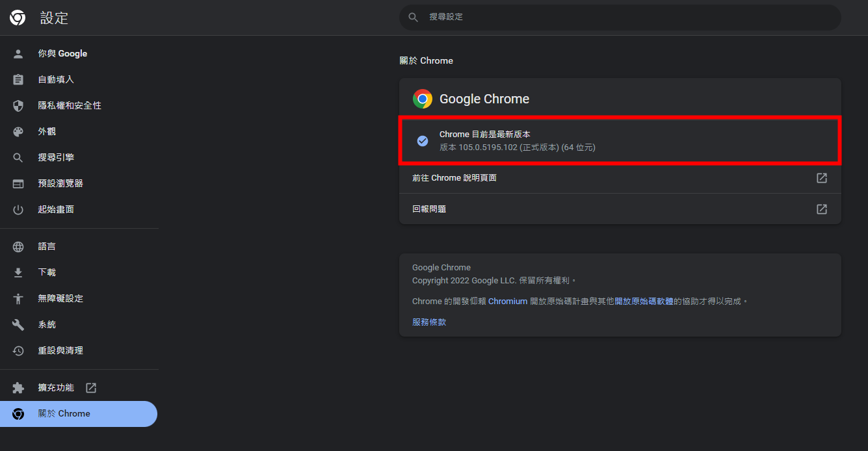
Task: Open external link icon for Chrome 說明頁面
Action: (822, 178)
